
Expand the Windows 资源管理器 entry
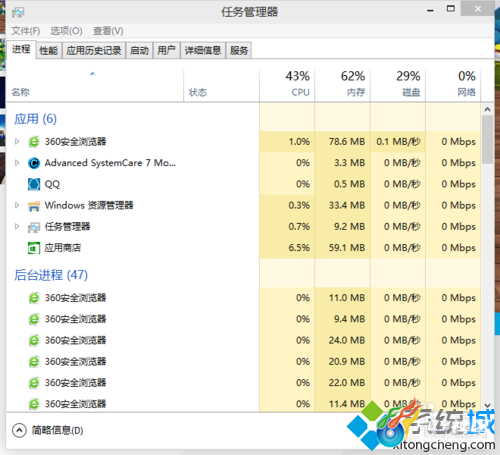tap(17, 205)
